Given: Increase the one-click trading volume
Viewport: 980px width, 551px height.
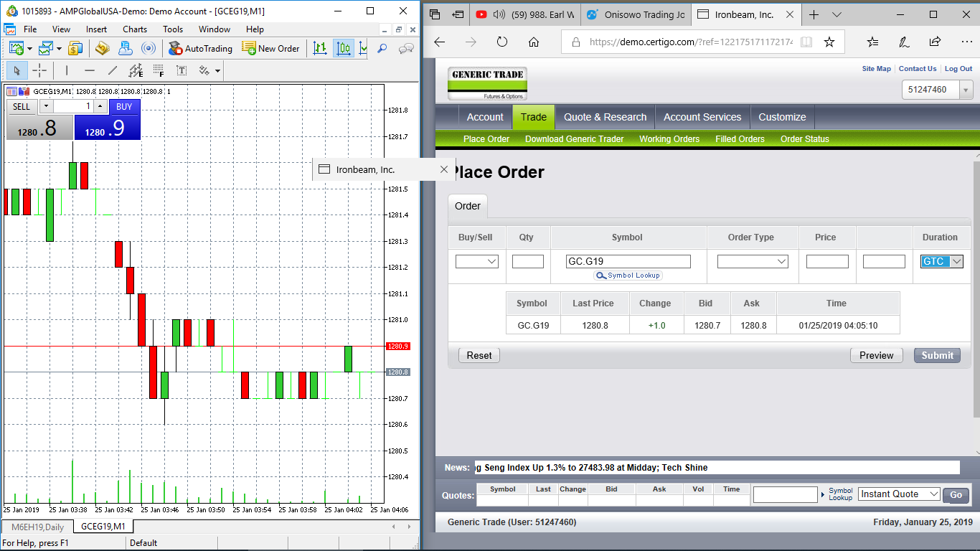Looking at the screenshot, I should 100,106.
